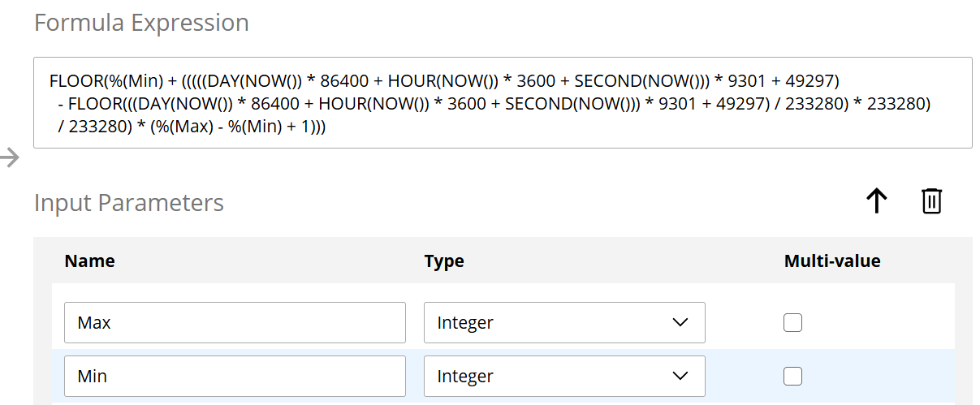Click the chevron in Max's Integer selector

(x=680, y=323)
